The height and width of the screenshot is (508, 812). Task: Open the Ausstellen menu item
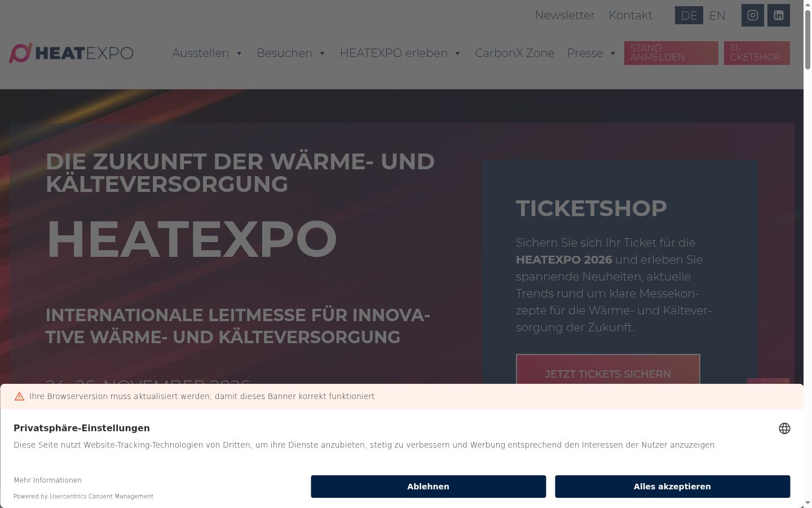pos(201,53)
